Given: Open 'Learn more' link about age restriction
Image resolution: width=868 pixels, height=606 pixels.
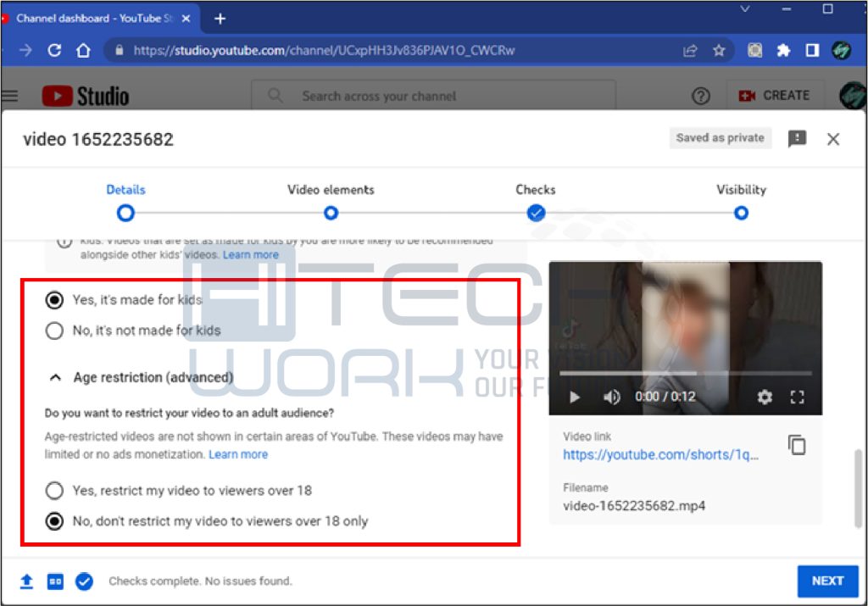Looking at the screenshot, I should [238, 454].
